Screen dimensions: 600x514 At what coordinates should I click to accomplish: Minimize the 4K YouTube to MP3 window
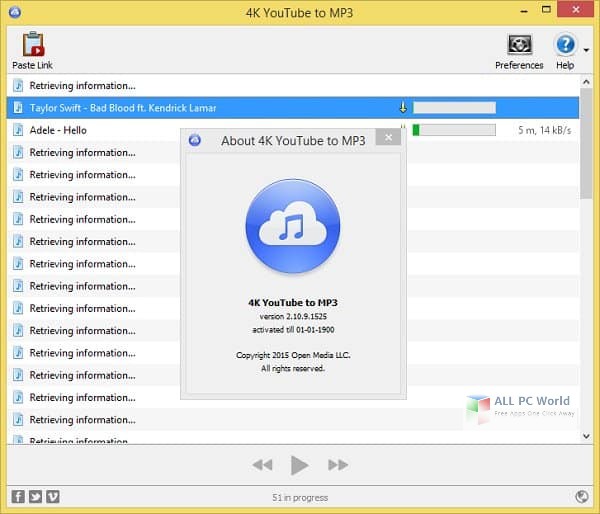tap(524, 11)
